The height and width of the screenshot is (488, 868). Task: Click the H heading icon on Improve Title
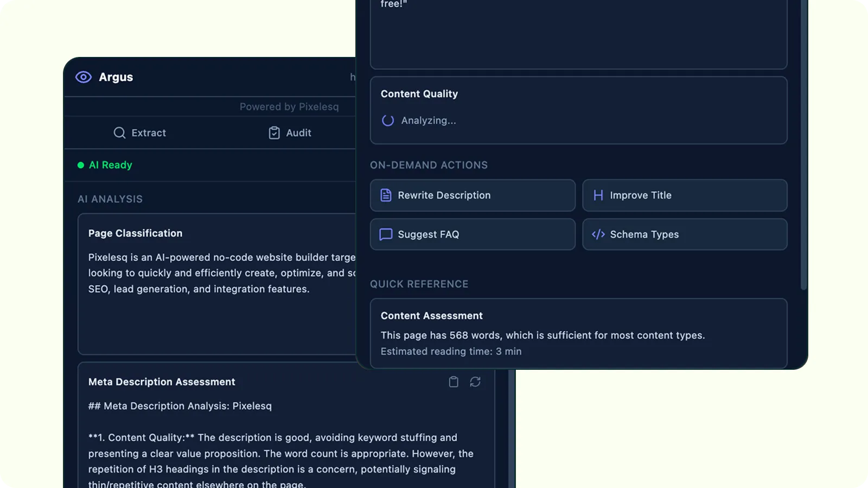pyautogui.click(x=598, y=195)
